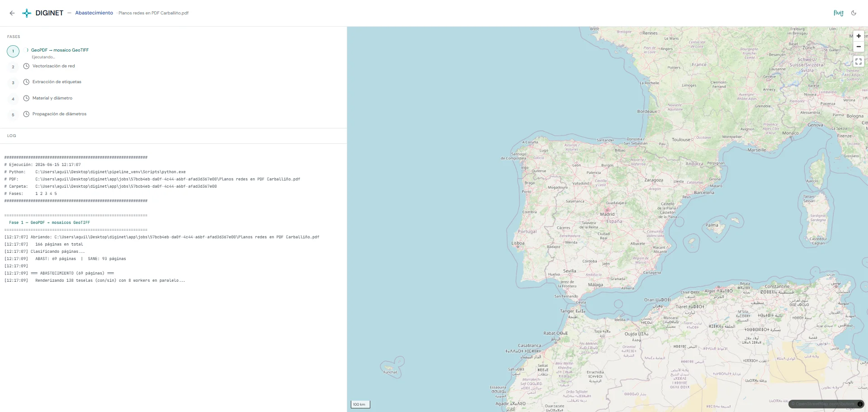
Task: Click the clock icon for Vectorización de red
Action: click(x=26, y=66)
